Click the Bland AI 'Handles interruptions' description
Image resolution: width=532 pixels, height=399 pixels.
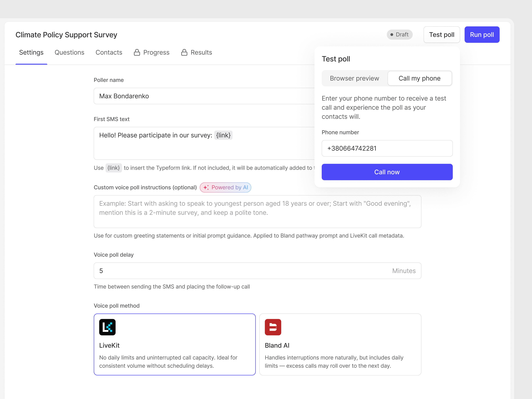pyautogui.click(x=334, y=362)
